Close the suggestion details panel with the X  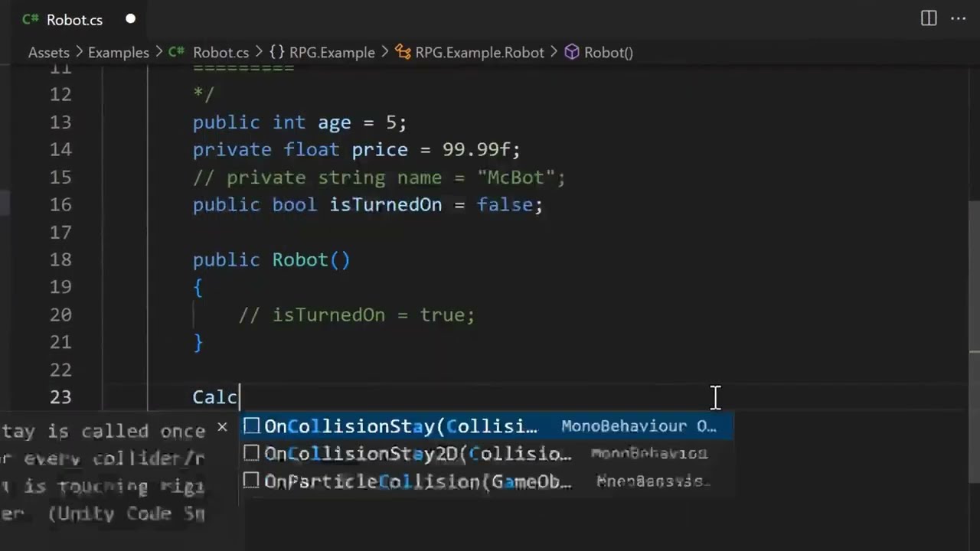coord(222,426)
